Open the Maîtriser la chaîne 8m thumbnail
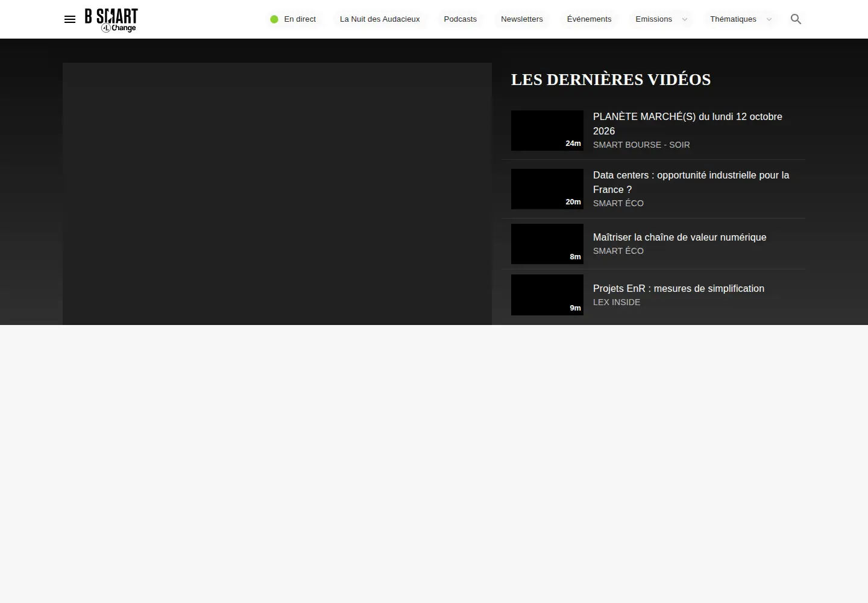The width and height of the screenshot is (868, 603). click(x=547, y=244)
